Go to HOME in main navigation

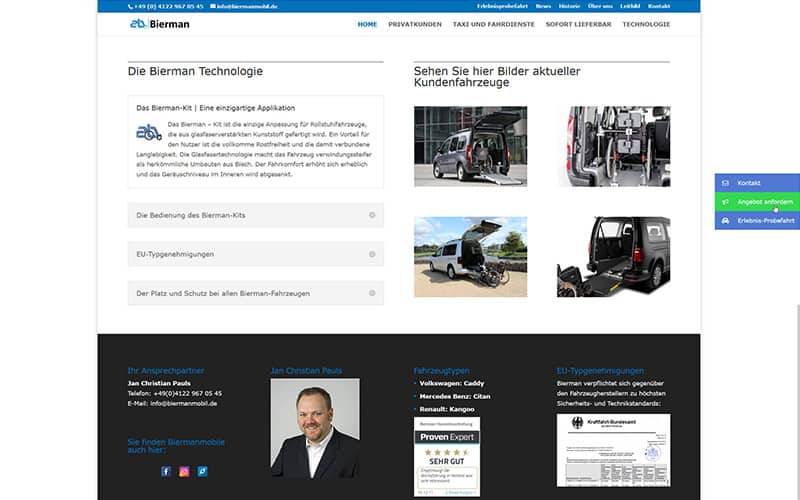click(367, 24)
